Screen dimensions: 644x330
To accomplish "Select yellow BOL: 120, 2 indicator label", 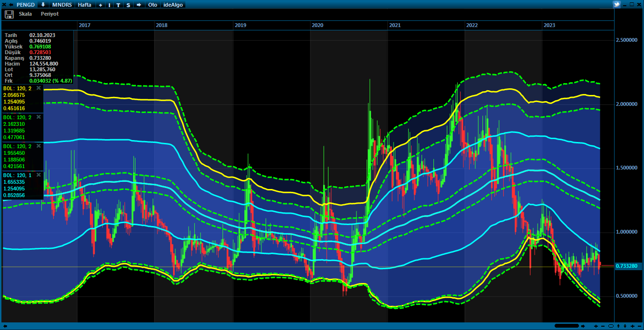I will coord(18,88).
